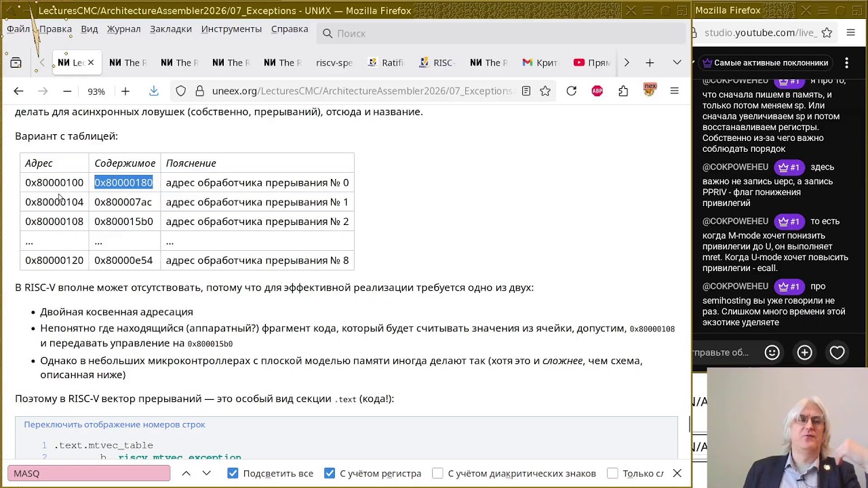
Task: Open hamburger menu in YouTube Studio window
Action: coord(851,33)
